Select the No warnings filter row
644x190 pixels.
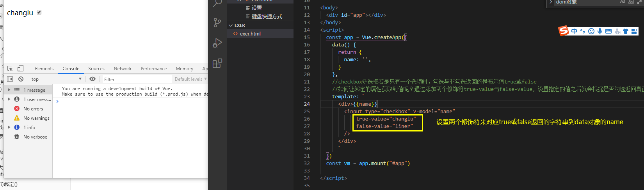[28, 118]
